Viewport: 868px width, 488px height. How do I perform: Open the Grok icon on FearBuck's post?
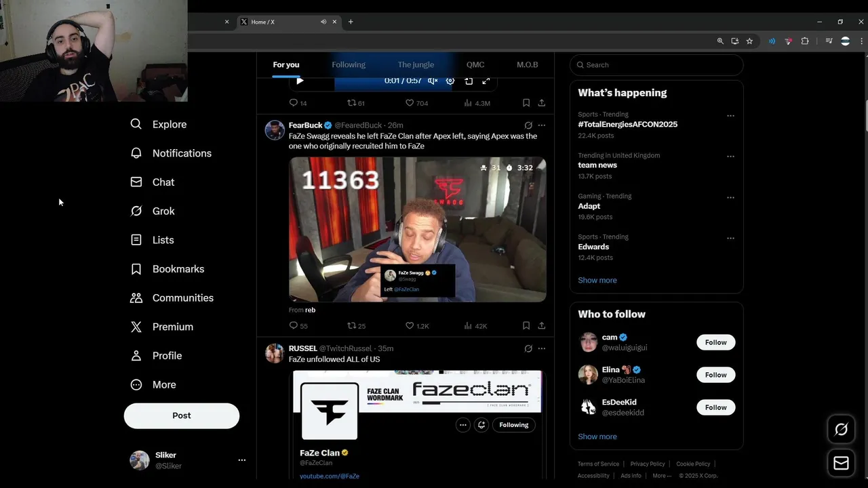(528, 125)
